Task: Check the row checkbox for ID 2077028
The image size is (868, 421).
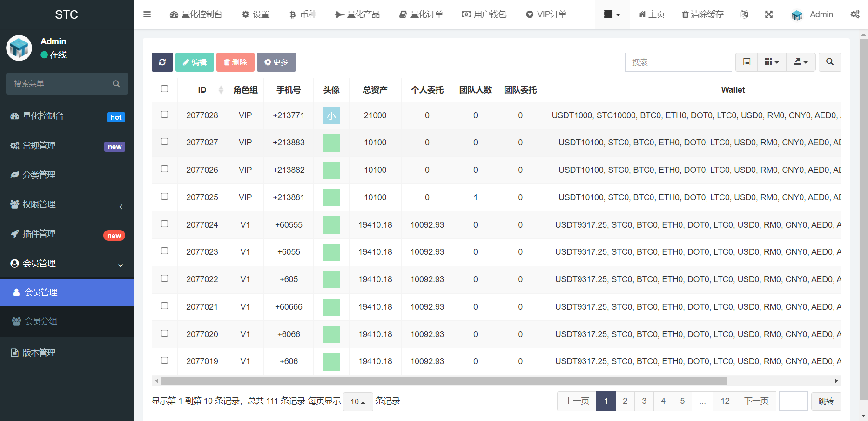Action: point(164,115)
